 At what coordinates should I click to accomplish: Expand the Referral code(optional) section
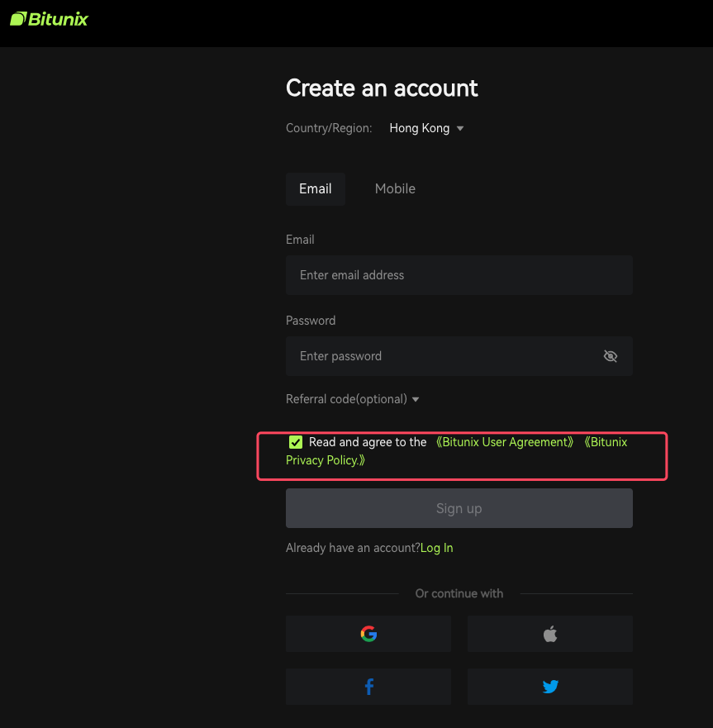[352, 399]
